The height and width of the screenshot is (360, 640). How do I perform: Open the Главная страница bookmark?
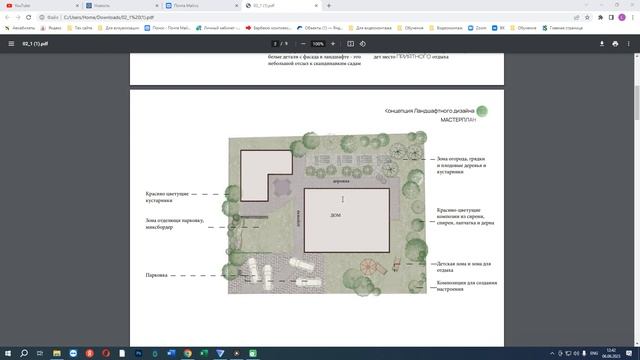(x=562, y=28)
